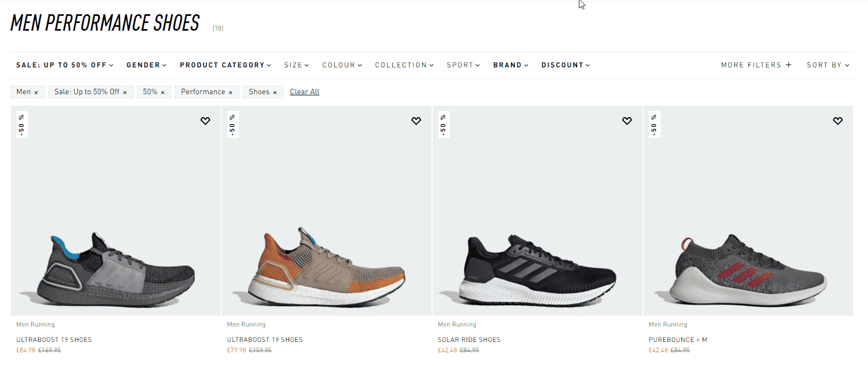
Task: Open the Purebounce + M shoe image
Action: pyautogui.click(x=748, y=211)
